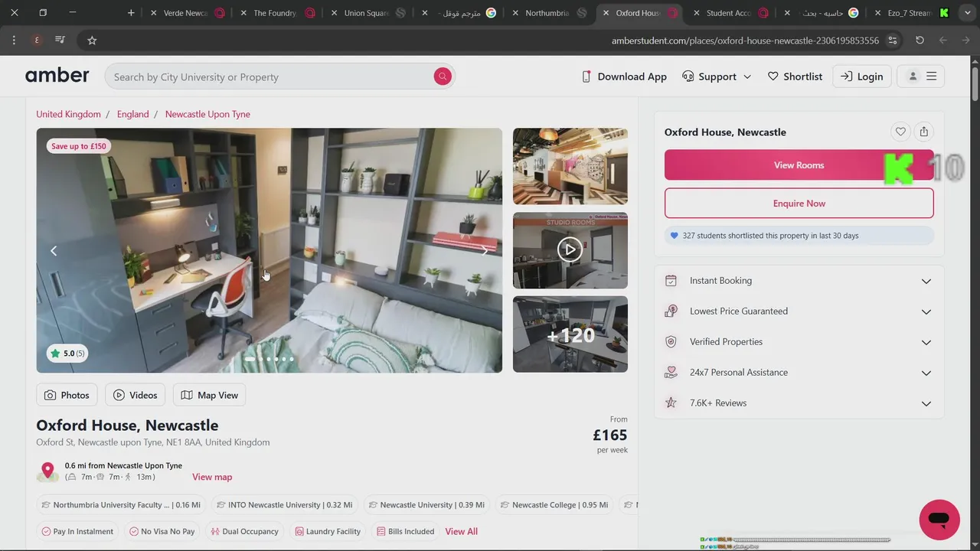Open the +120 more photos thumbnail
The image size is (980, 551).
click(x=570, y=334)
